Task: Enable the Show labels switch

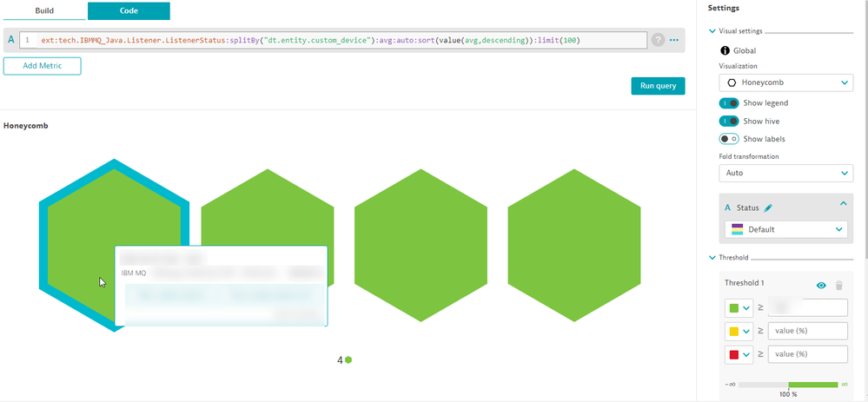Action: tap(728, 139)
